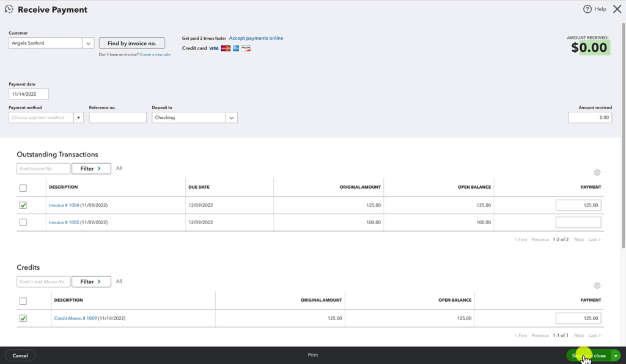
Task: Click the Accept payments online link
Action: [x=256, y=38]
